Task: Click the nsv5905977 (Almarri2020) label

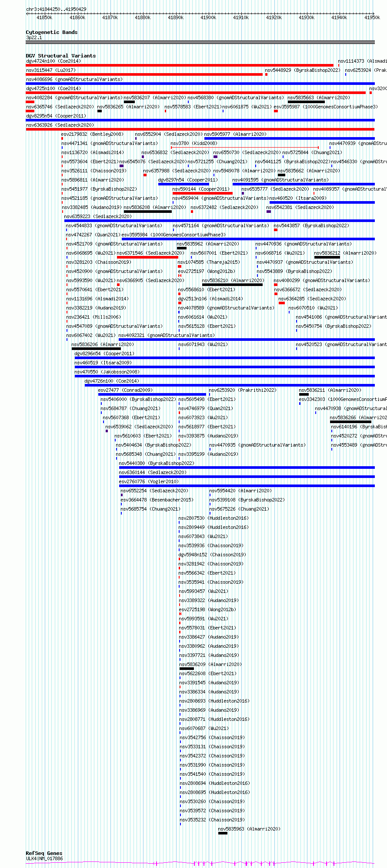Action: tap(236, 134)
